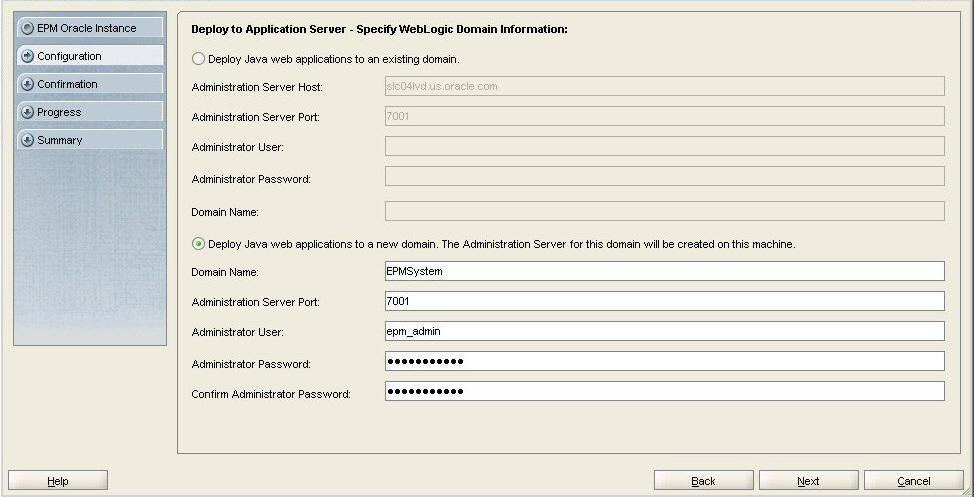Open the Progress step label
This screenshot has height=497, width=974.
[x=59, y=112]
